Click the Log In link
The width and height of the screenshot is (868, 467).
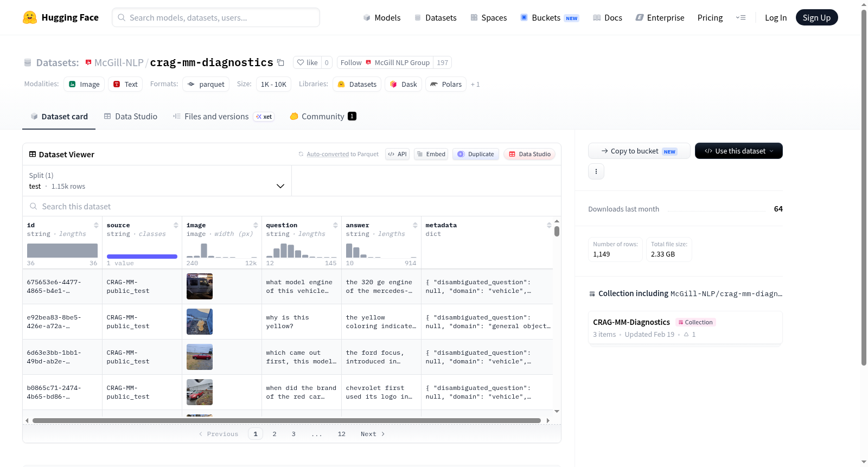pos(776,17)
